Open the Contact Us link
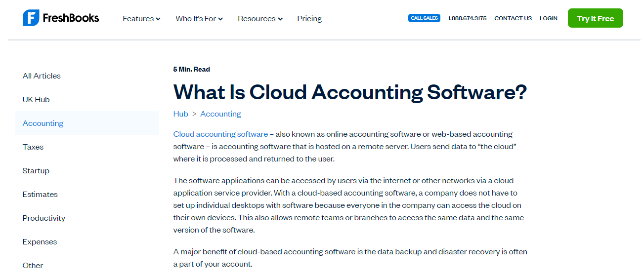 click(x=513, y=18)
